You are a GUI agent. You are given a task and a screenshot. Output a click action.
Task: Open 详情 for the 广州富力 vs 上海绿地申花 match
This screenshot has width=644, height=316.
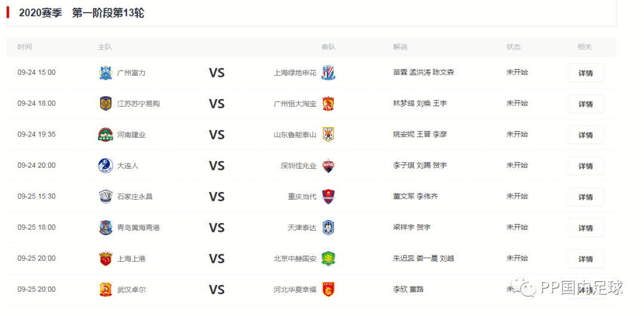tap(586, 73)
